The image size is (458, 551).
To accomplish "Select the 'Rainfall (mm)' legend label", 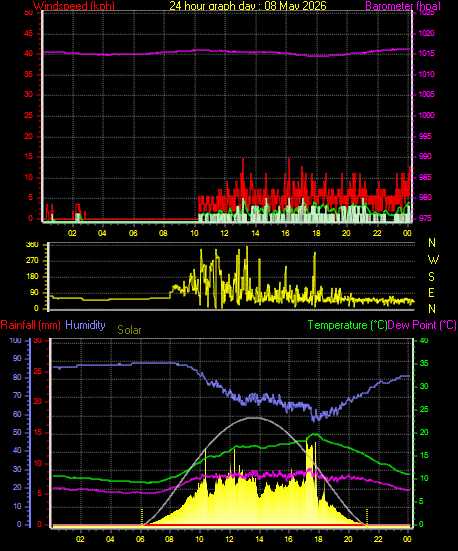I will tap(31, 325).
